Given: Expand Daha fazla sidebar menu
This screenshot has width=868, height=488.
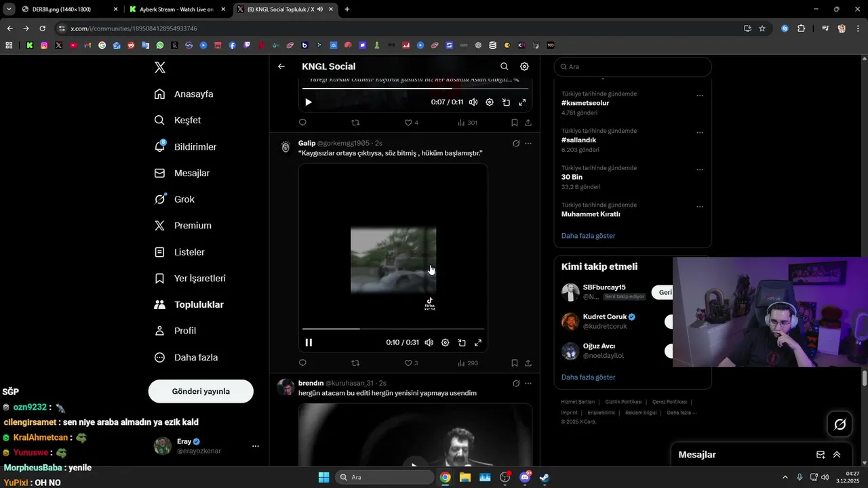Looking at the screenshot, I should pos(186,357).
